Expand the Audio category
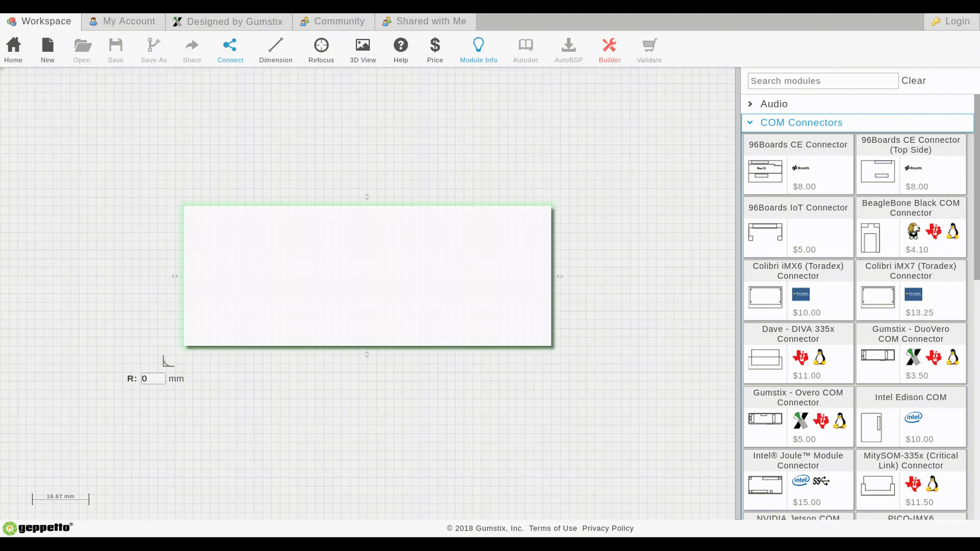 [857, 104]
